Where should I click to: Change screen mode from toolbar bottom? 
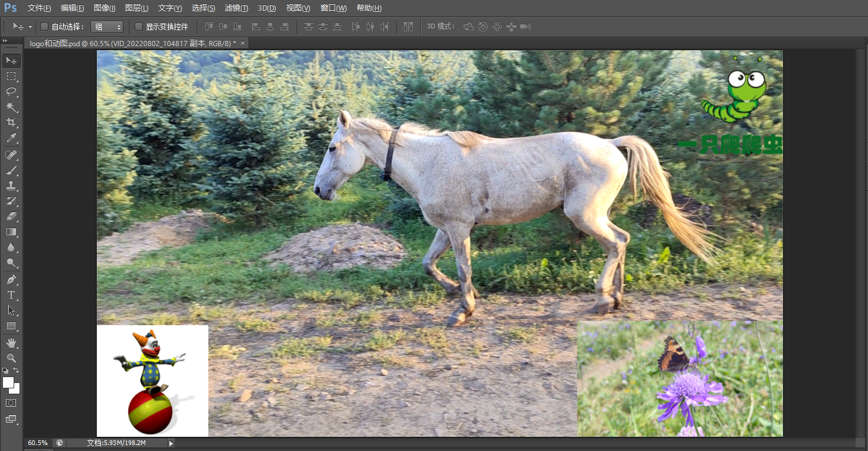click(x=11, y=419)
